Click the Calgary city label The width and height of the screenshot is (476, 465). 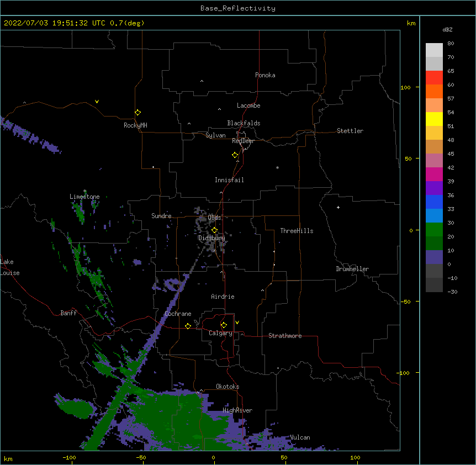(x=221, y=333)
